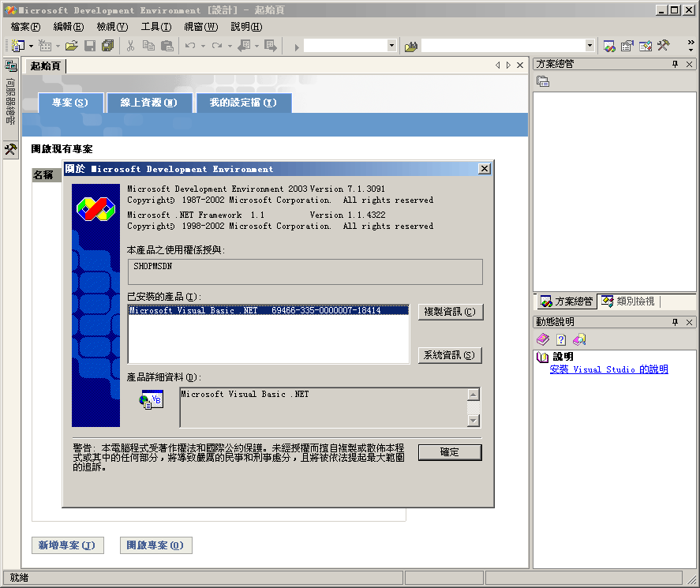Open the 檔案(F) menu
The image size is (700, 588).
[x=25, y=27]
